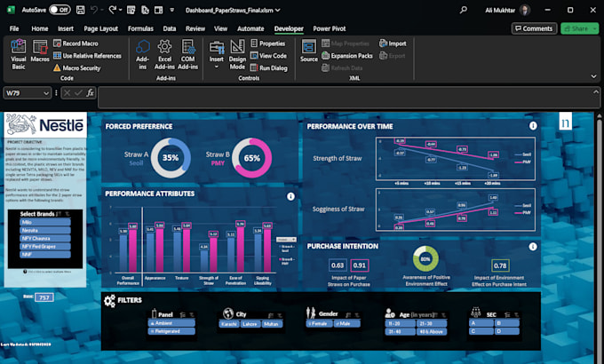Save the workbook

[x=81, y=10]
